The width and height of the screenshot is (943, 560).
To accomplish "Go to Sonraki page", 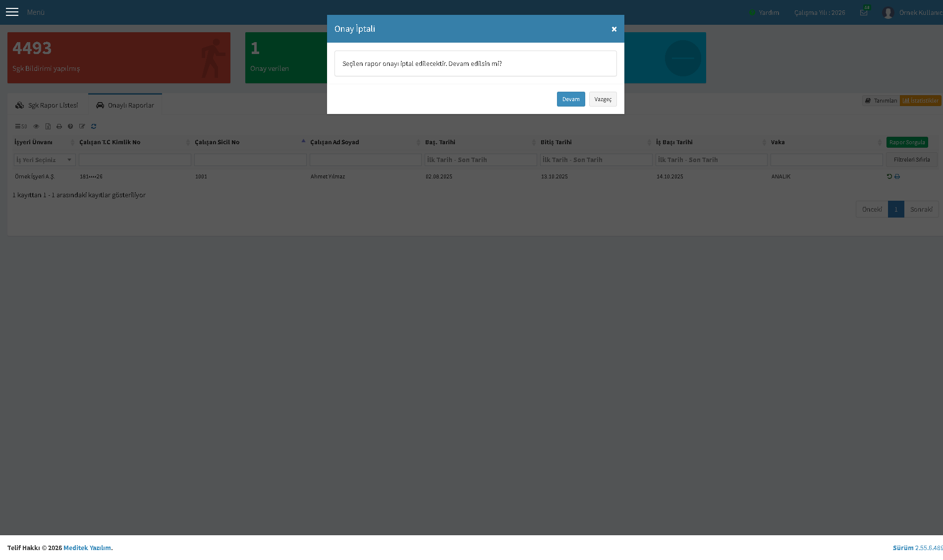I will [921, 209].
